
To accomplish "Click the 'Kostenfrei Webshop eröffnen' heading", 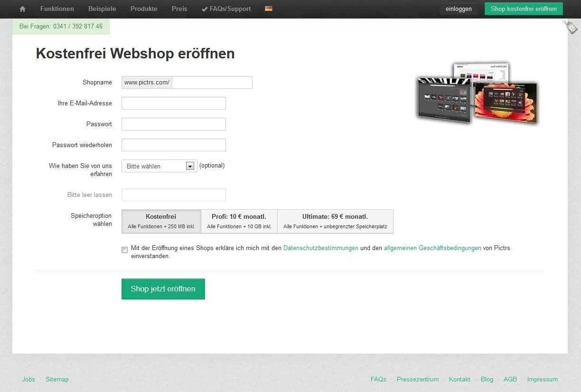I will pyautogui.click(x=135, y=54).
